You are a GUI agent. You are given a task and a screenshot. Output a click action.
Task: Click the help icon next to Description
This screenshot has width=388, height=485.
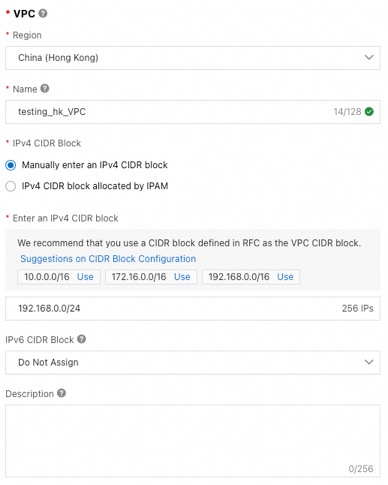tap(61, 393)
